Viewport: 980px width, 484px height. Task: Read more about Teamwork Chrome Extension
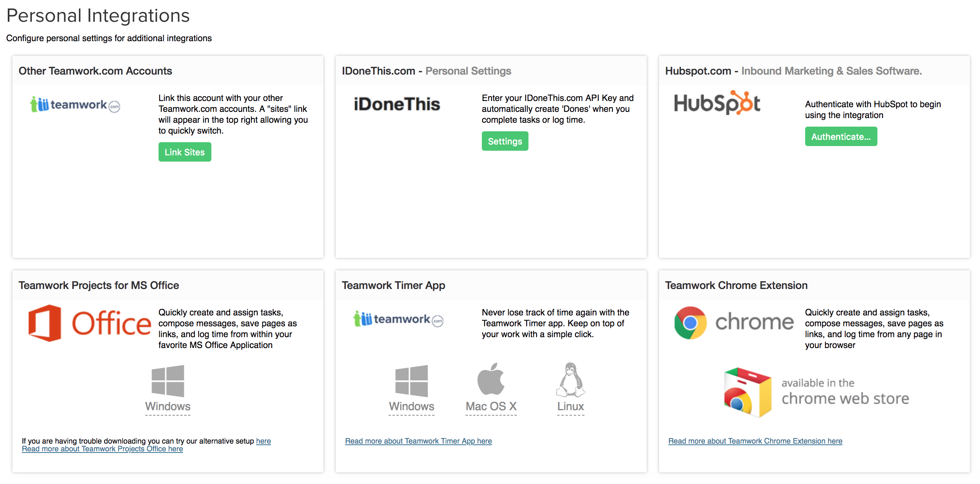(x=755, y=441)
